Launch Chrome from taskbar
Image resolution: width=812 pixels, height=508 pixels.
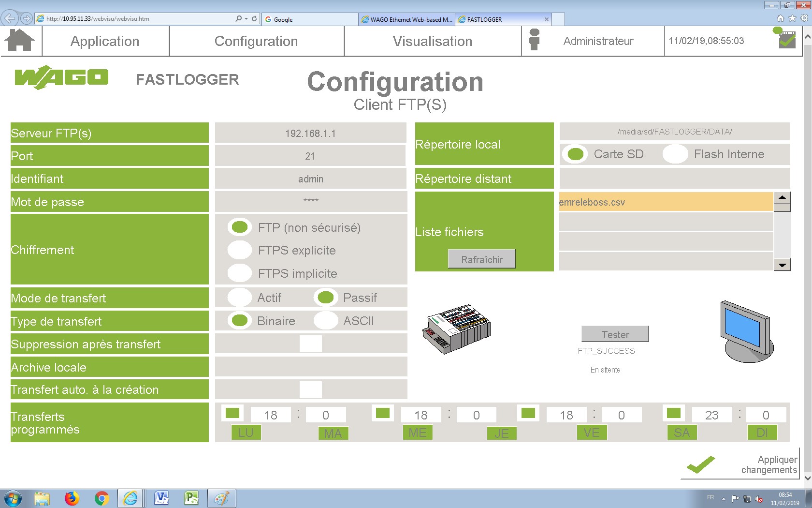(x=101, y=498)
